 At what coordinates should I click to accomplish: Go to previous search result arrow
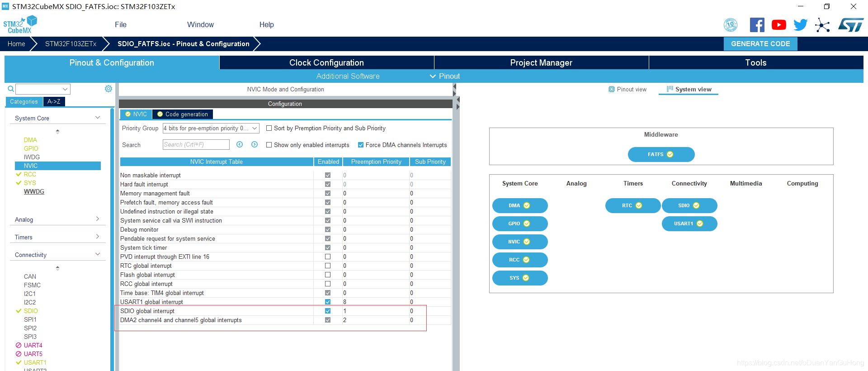[x=240, y=144]
